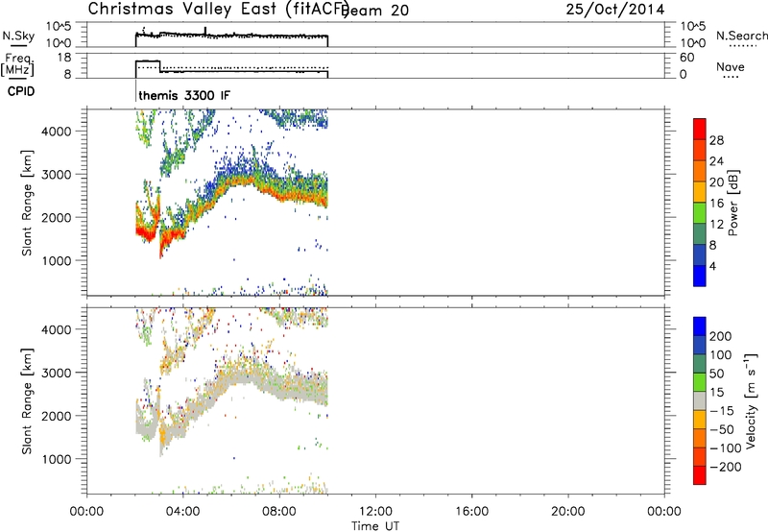The height and width of the screenshot is (532, 768).
Task: Click the "1000" tick of the velocity panel
Action: coord(57,459)
